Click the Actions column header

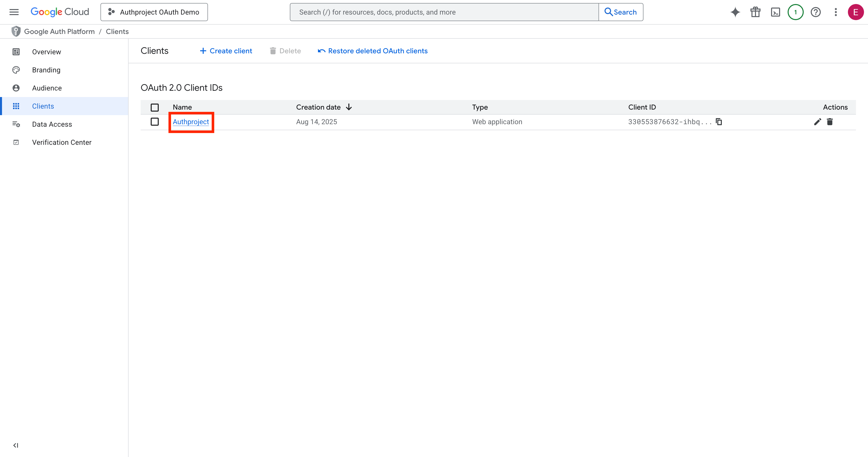835,107
